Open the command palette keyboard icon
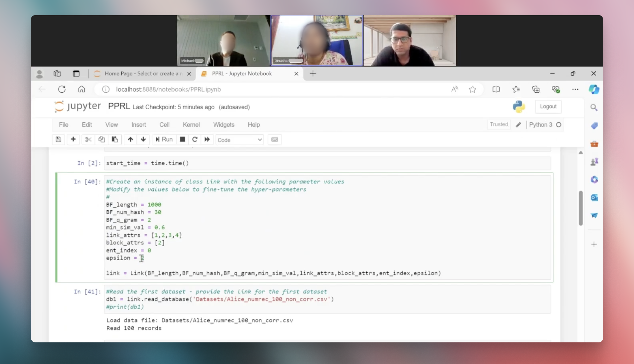Image resolution: width=634 pixels, height=364 pixels. pyautogui.click(x=275, y=140)
